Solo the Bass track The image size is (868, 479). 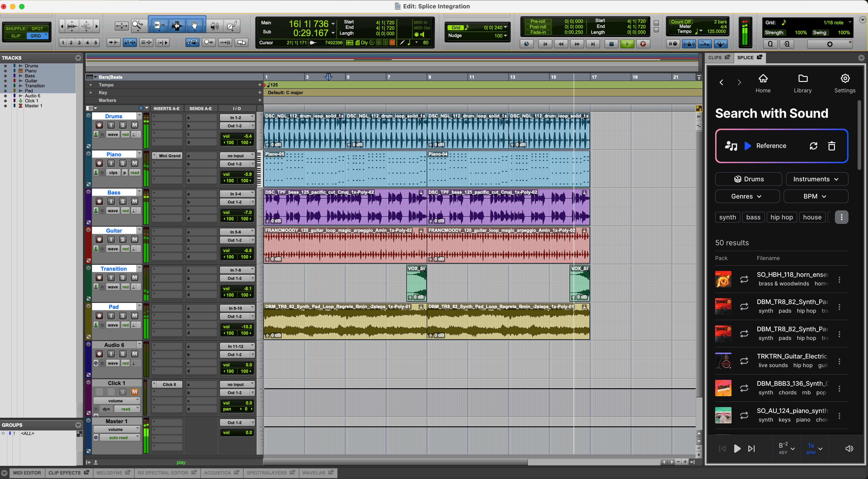click(x=123, y=201)
